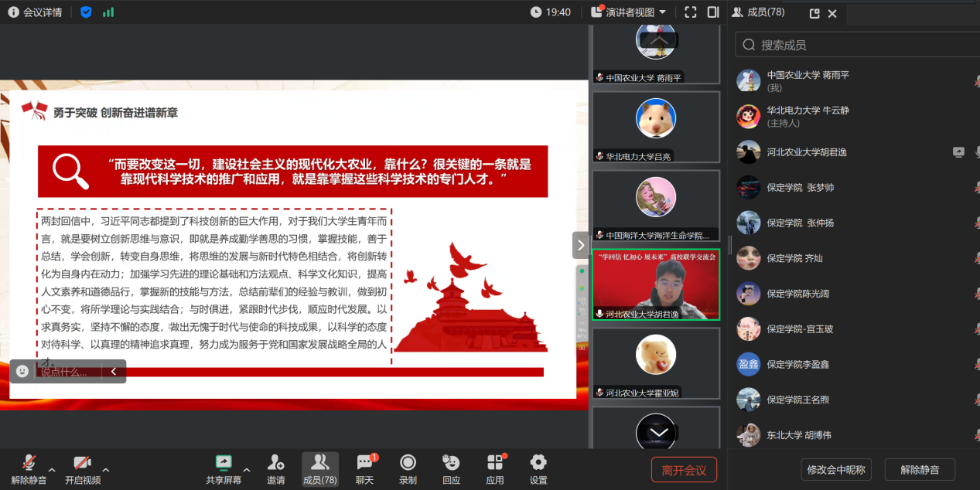Select 河北农业大学胡君逸 speaker video thumbnail

(656, 284)
